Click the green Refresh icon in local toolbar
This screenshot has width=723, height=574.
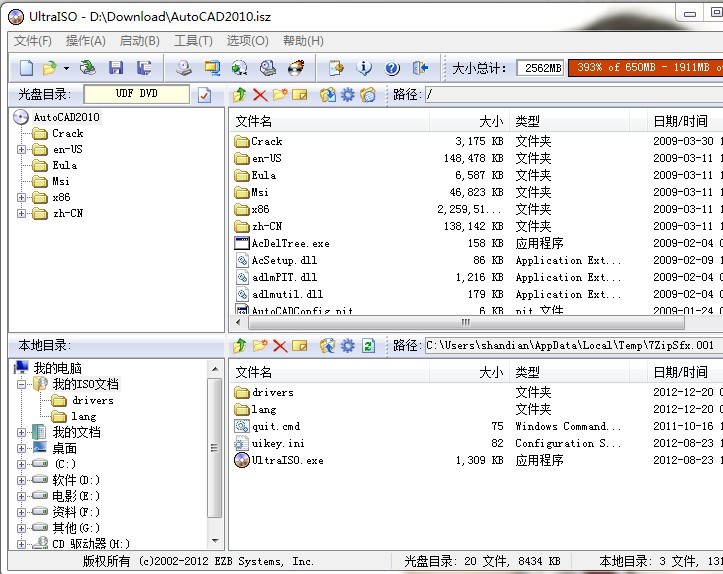click(x=368, y=346)
